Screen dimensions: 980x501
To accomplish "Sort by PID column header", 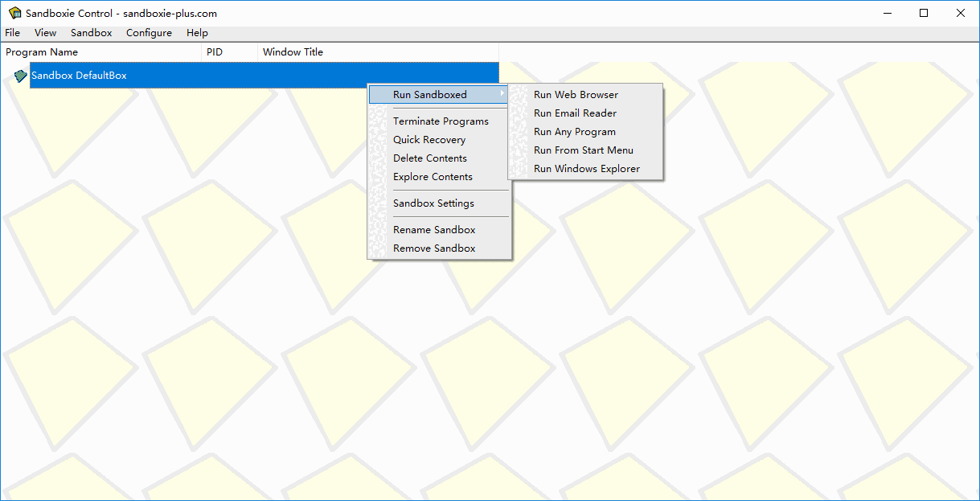I will tap(229, 52).
